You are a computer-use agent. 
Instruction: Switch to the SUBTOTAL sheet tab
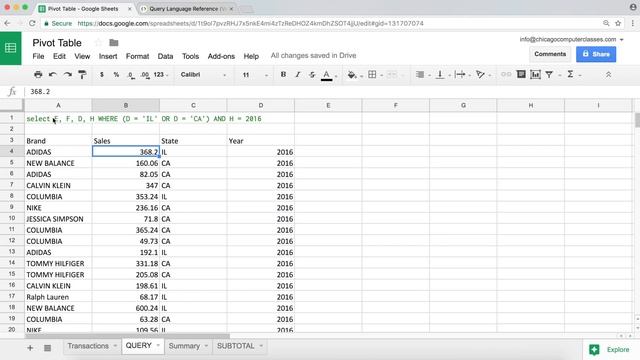(x=236, y=346)
